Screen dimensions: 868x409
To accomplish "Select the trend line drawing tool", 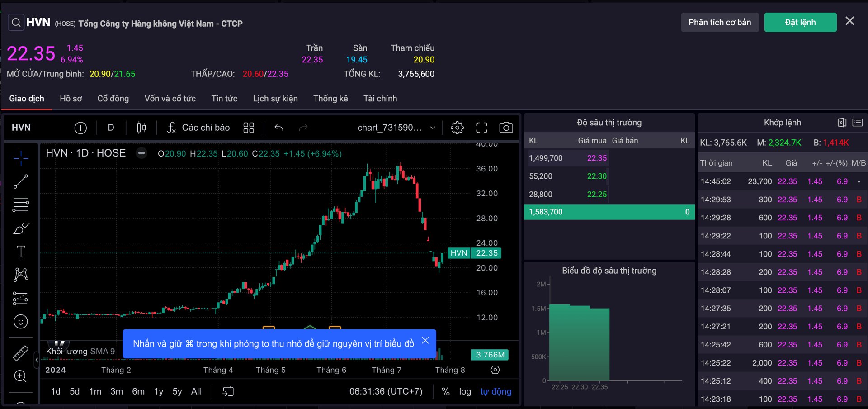I will click(x=21, y=181).
